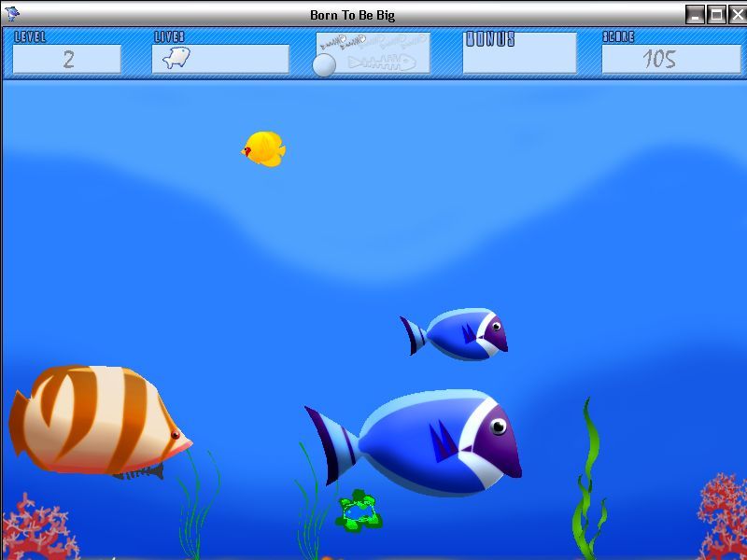This screenshot has width=747, height=560.
Task: Click the BONUS label
Action: [x=490, y=39]
